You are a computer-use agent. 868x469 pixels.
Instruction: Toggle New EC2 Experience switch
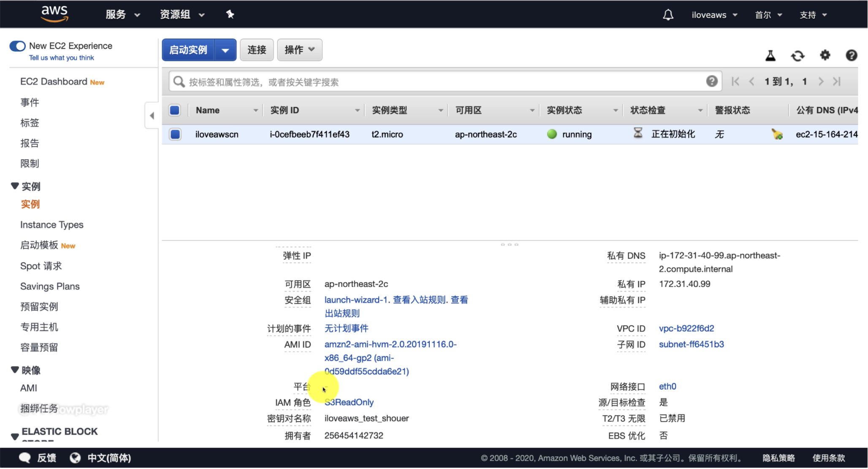click(18, 46)
